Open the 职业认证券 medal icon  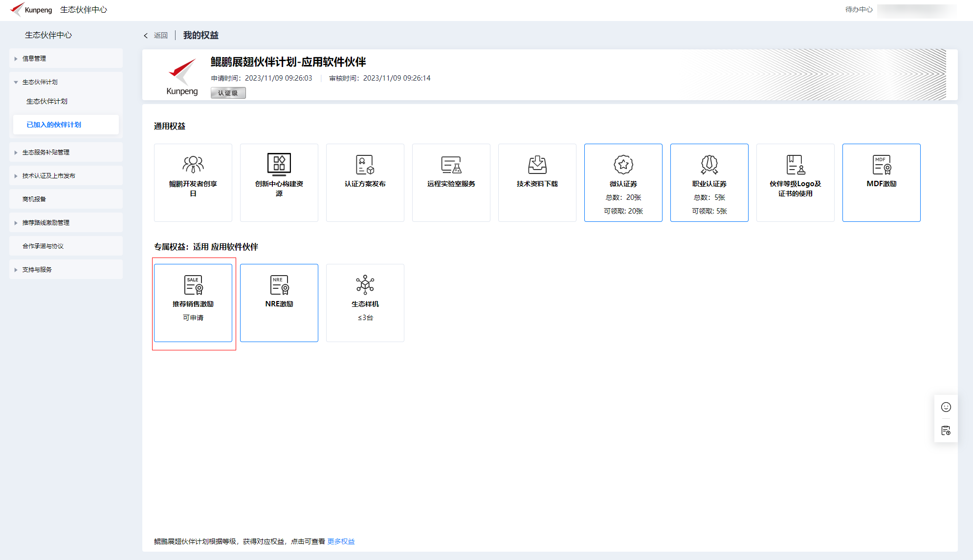709,165
